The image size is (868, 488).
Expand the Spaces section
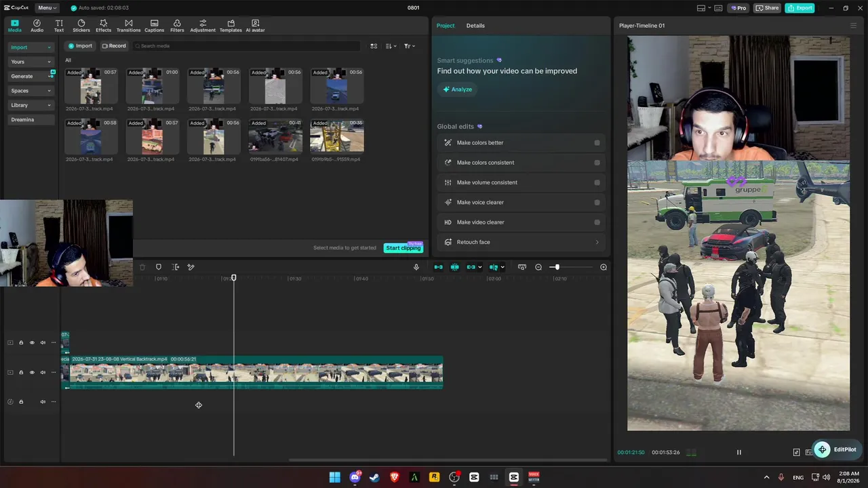click(x=31, y=91)
